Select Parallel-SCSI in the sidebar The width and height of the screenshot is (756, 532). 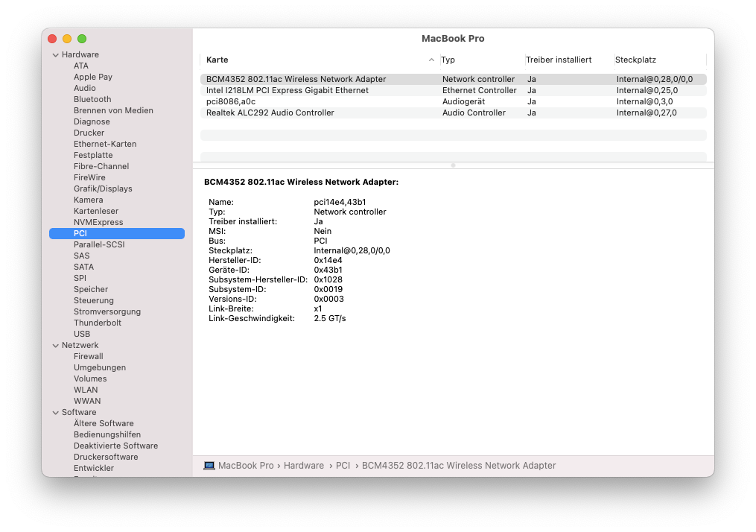pyautogui.click(x=99, y=244)
